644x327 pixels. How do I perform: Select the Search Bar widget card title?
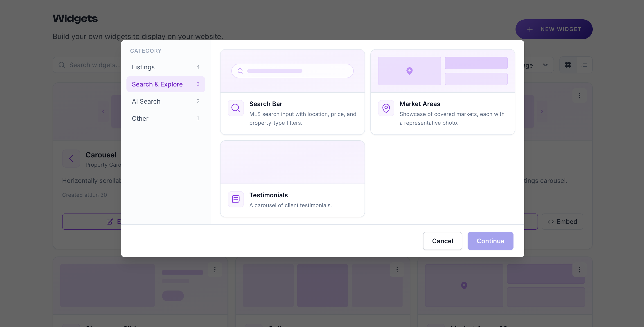[x=266, y=104]
